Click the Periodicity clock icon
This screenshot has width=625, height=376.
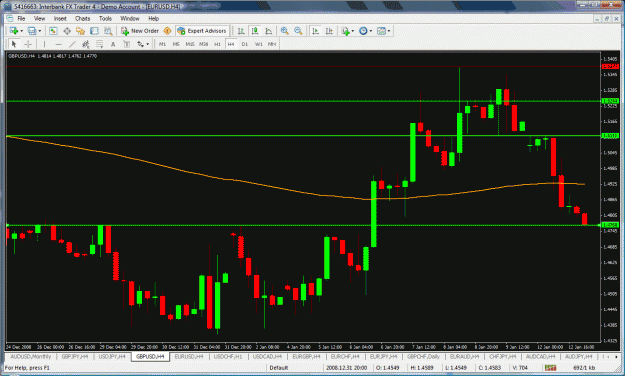coord(363,31)
